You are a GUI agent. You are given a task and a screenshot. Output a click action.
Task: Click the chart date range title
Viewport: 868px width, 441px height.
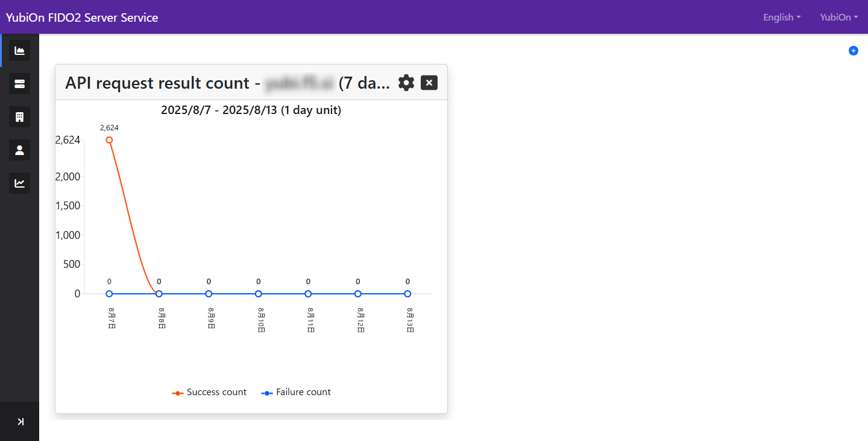click(251, 110)
